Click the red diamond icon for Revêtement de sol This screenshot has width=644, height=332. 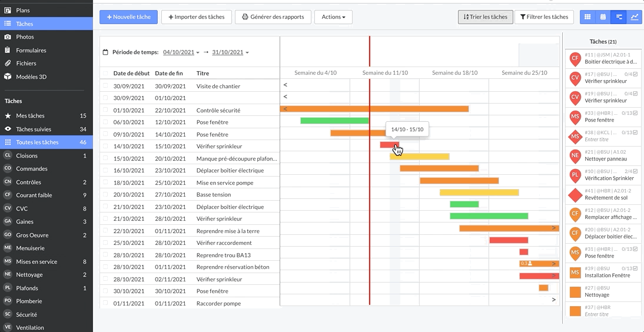575,195
